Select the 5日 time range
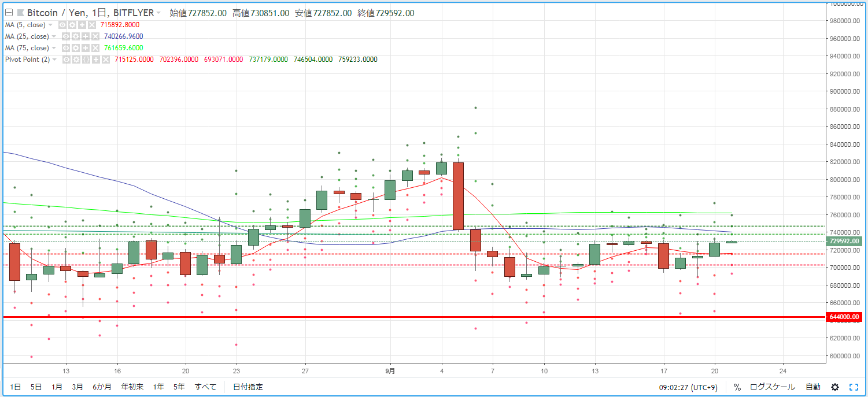868x397 pixels. coord(36,387)
